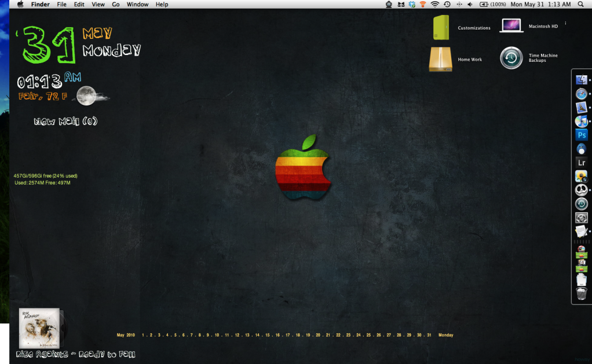Open the Apple menu
Image resolution: width=592 pixels, height=364 pixels.
tap(20, 5)
